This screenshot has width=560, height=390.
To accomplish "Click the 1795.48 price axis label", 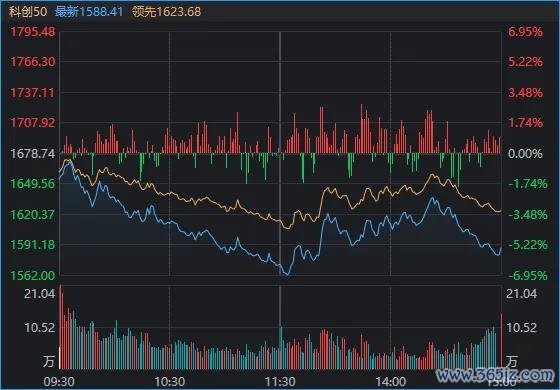I will tap(33, 32).
